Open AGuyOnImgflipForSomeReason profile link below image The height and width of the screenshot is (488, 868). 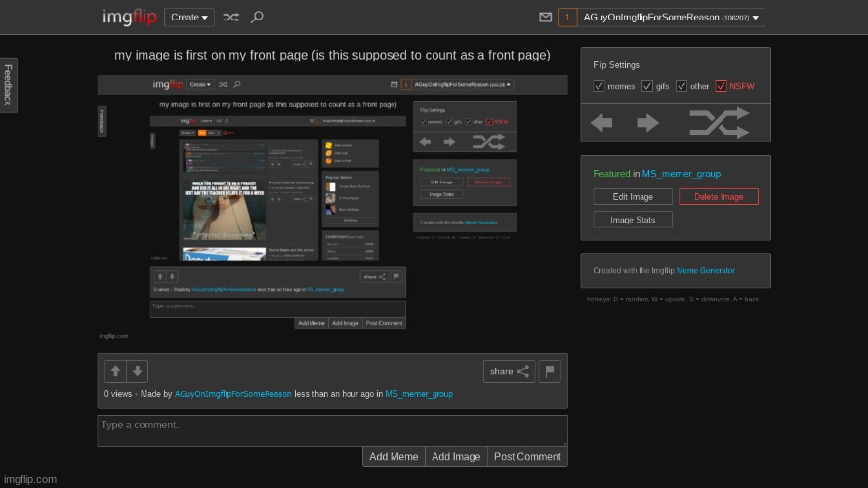[x=233, y=394]
